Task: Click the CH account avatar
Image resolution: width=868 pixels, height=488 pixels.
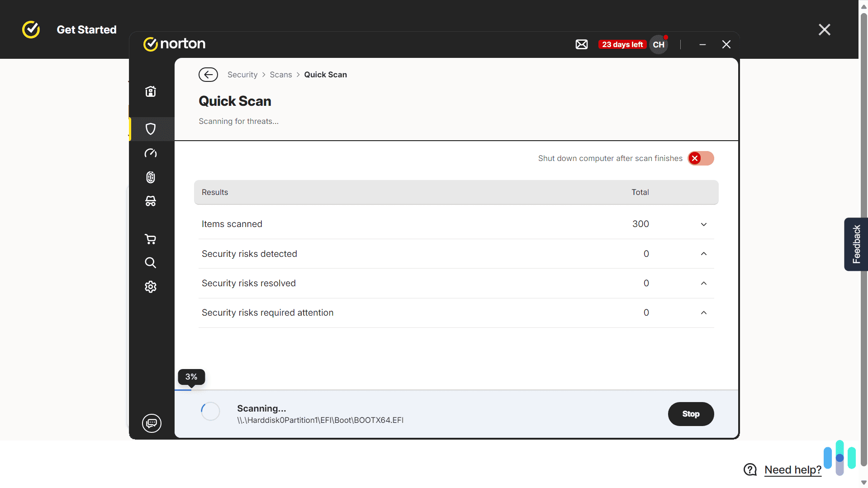Action: pos(659,44)
